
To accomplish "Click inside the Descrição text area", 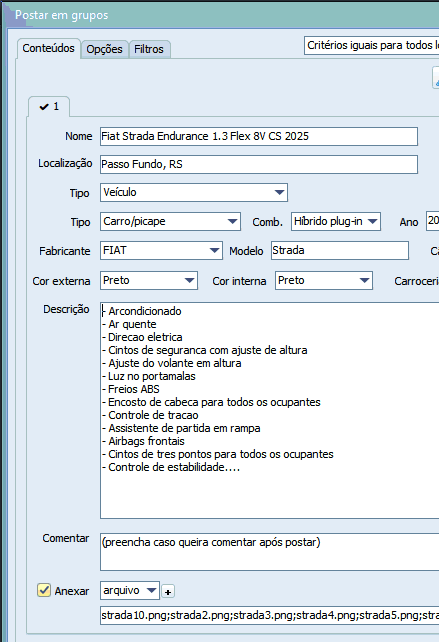I will [x=269, y=410].
